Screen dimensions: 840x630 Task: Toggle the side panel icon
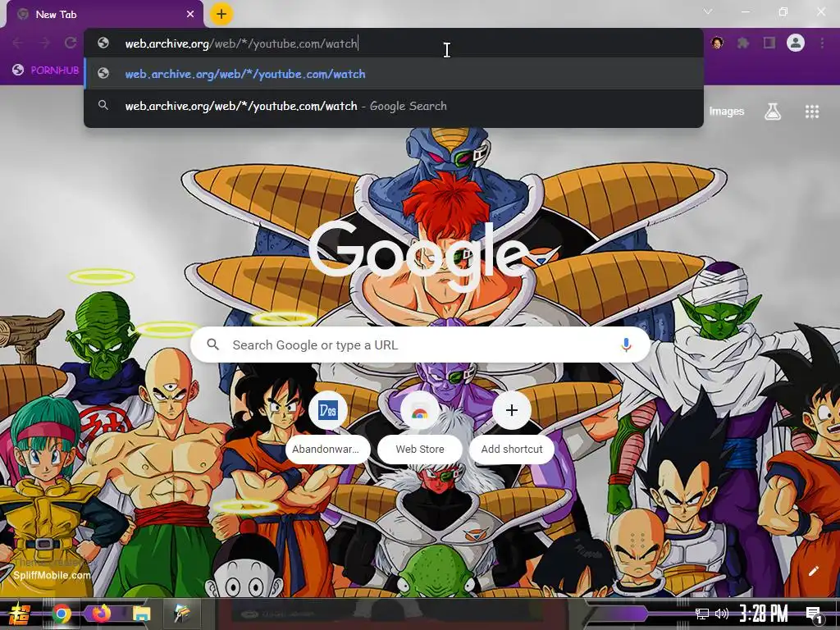click(x=769, y=43)
